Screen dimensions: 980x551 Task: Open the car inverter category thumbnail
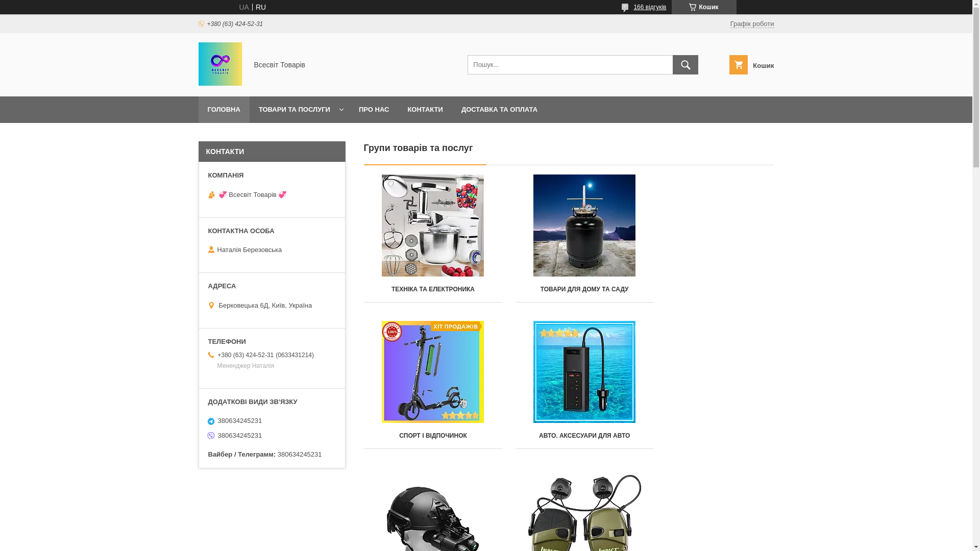click(584, 372)
